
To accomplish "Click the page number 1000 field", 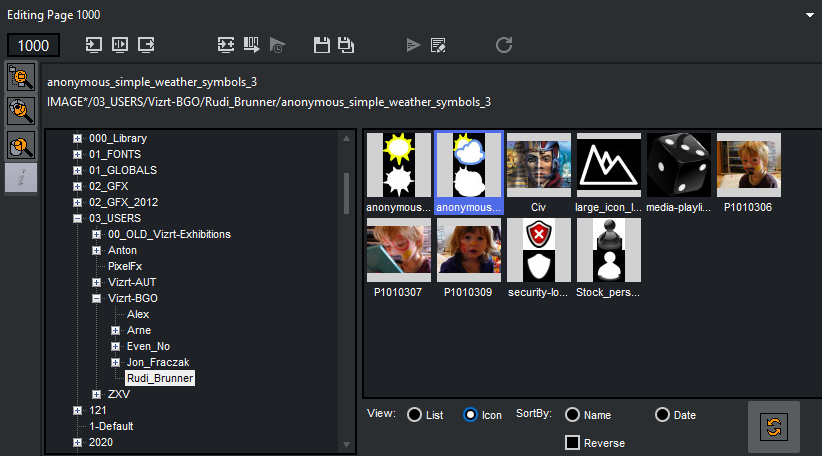I will pyautogui.click(x=34, y=46).
